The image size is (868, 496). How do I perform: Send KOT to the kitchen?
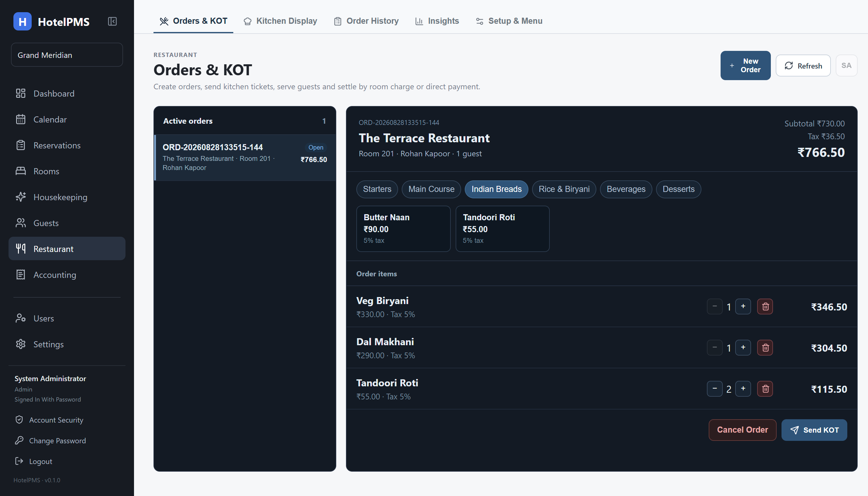814,430
